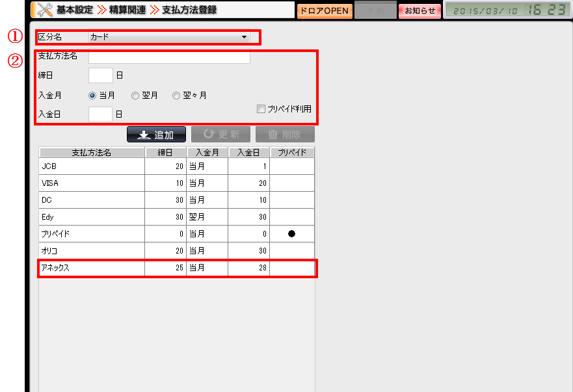Select the アネックス payment row

click(91, 268)
